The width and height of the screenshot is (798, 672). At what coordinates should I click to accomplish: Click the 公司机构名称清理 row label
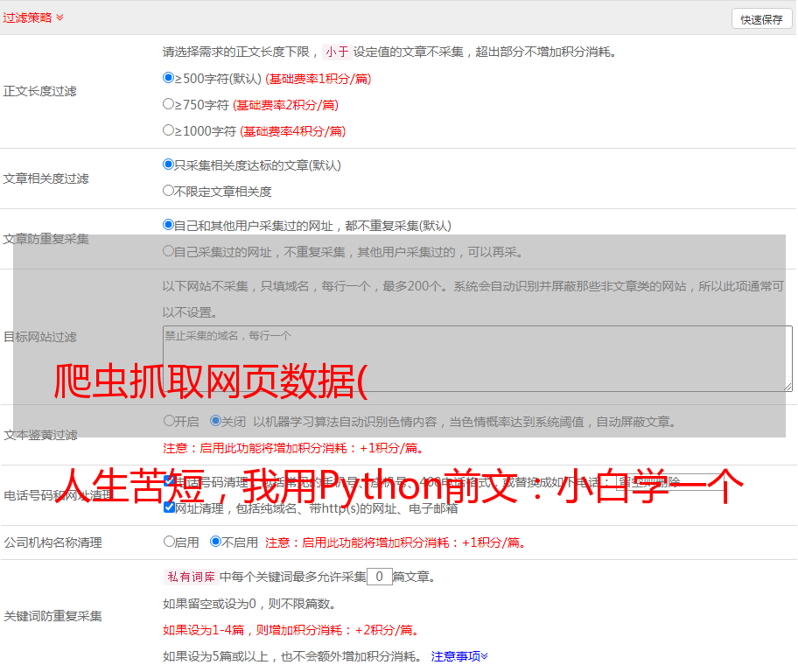click(x=52, y=542)
